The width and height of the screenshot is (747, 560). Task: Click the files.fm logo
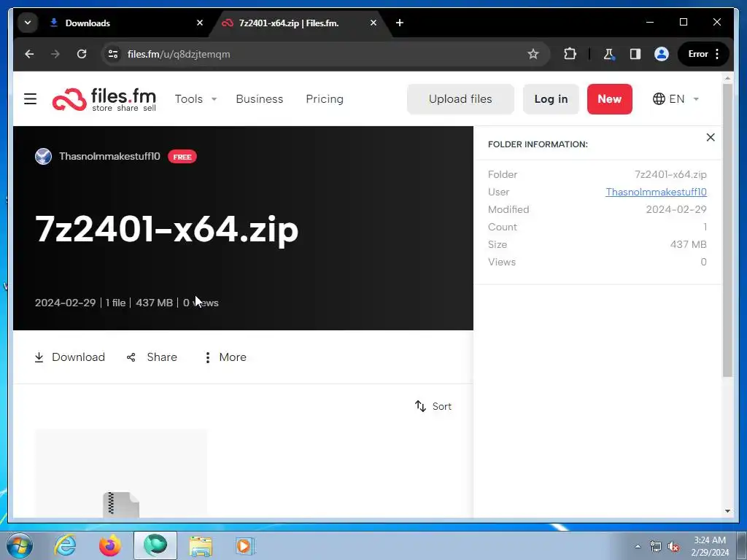[x=104, y=99]
